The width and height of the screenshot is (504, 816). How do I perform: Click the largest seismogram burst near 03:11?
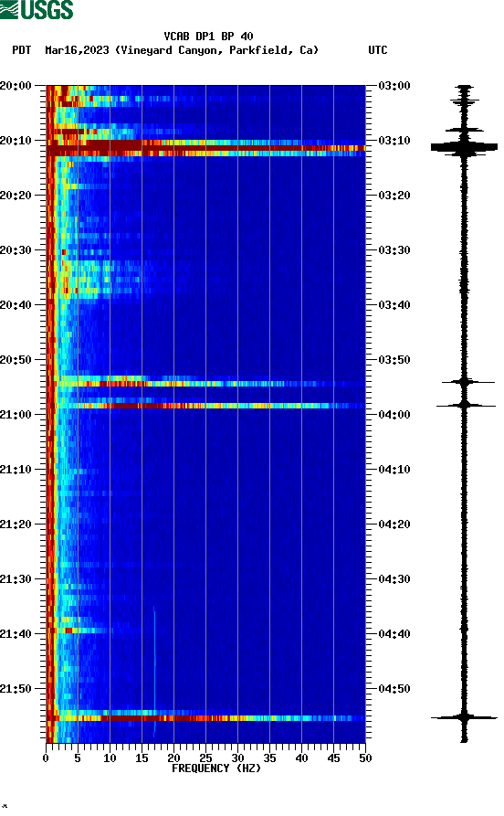pos(464,148)
